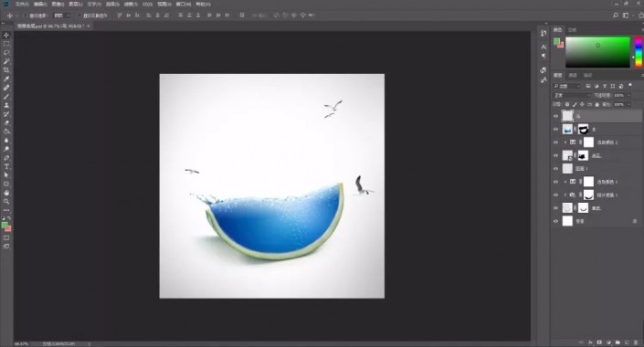Open the workspace switcher icon in the options bar

coord(626,16)
